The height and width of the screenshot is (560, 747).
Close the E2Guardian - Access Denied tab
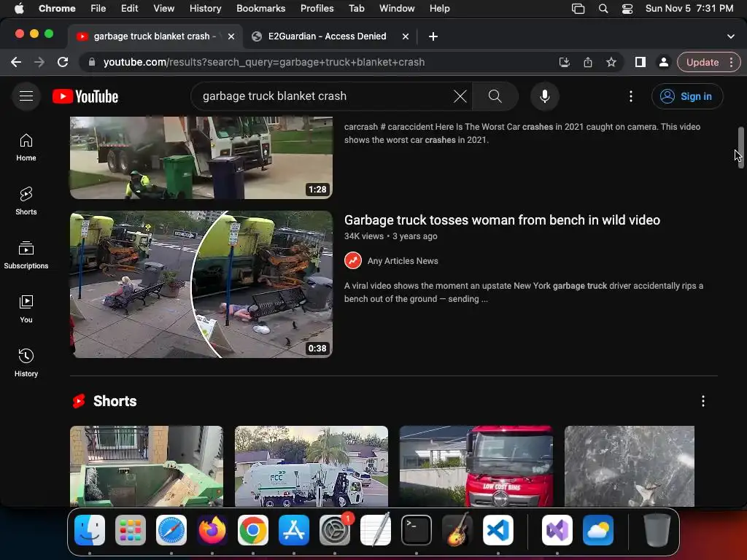pos(406,36)
